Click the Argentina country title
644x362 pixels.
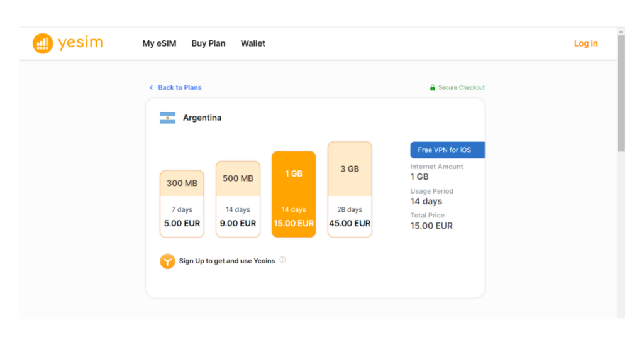(202, 118)
